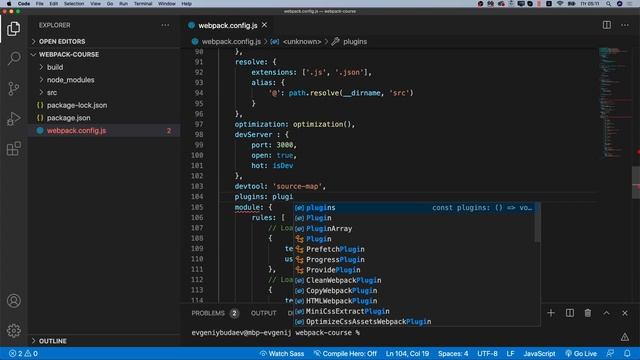
Task: Expand the node_modules folder
Action: 70,80
